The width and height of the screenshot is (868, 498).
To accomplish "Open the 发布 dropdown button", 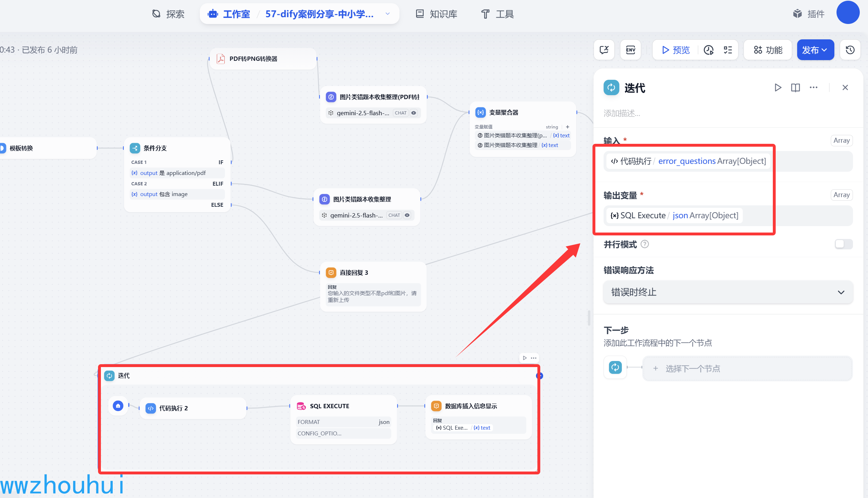I will point(815,50).
